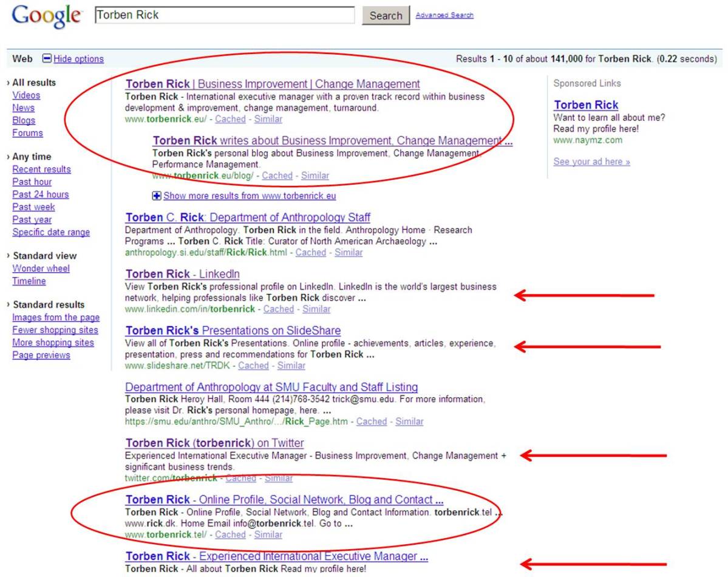728x577 pixels.
Task: Open Cached link for slideshare.net result
Action: (x=254, y=366)
